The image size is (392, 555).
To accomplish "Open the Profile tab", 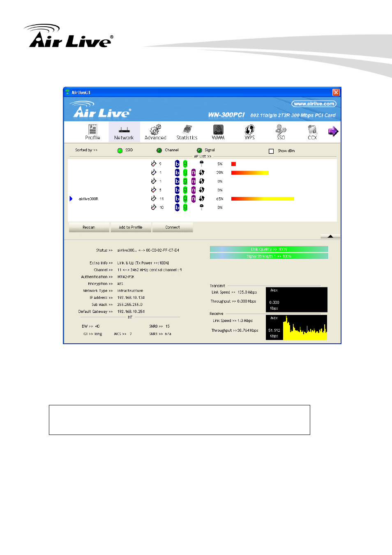I will 93,132.
